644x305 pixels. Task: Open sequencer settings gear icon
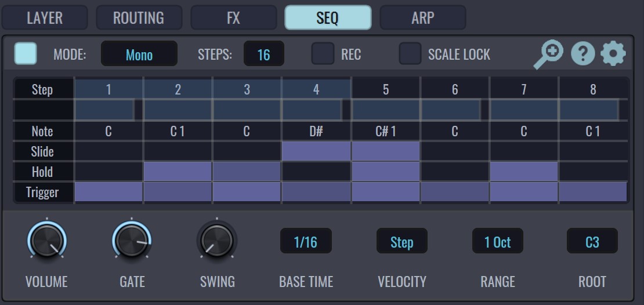click(x=613, y=54)
